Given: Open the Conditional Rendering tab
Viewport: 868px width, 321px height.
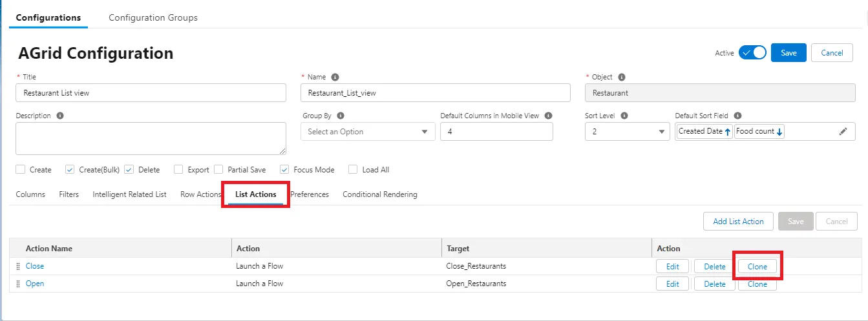Looking at the screenshot, I should pyautogui.click(x=380, y=194).
